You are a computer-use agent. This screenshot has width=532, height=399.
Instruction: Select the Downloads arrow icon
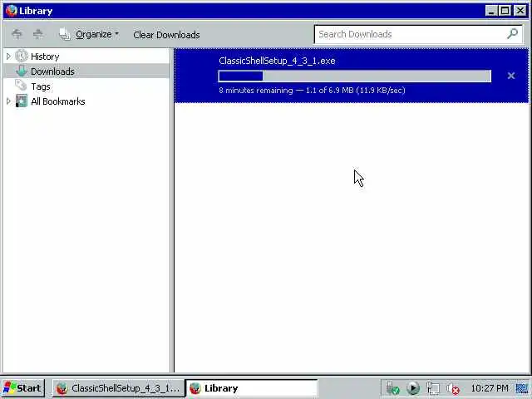(22, 71)
